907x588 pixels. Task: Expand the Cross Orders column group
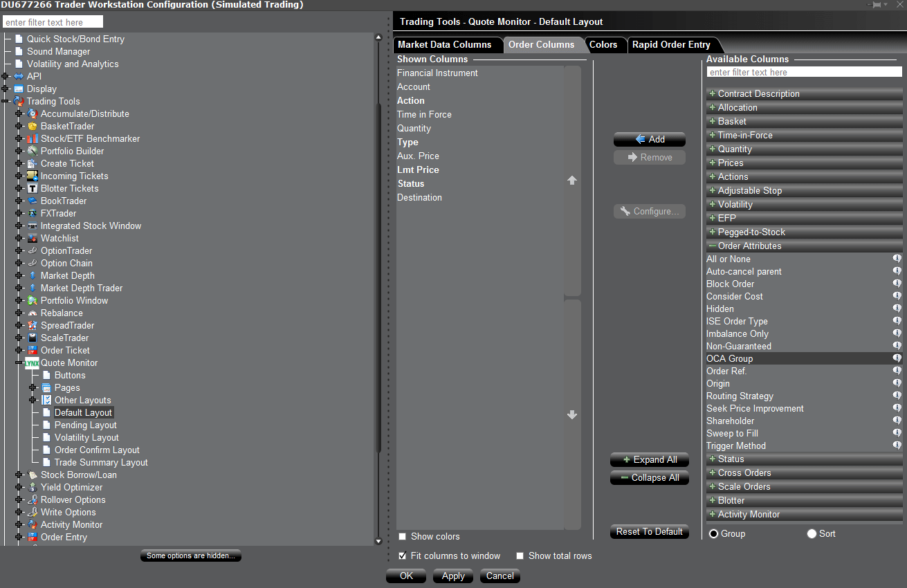click(712, 472)
